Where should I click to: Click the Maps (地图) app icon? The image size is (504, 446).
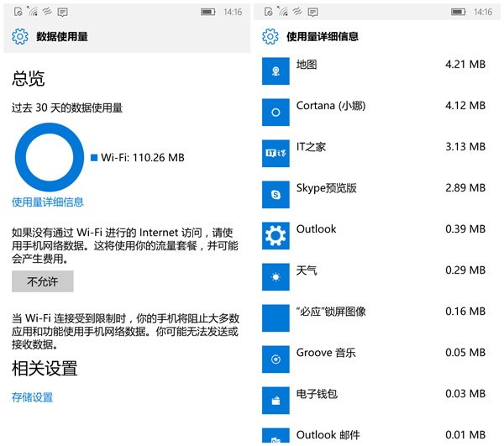pos(276,71)
